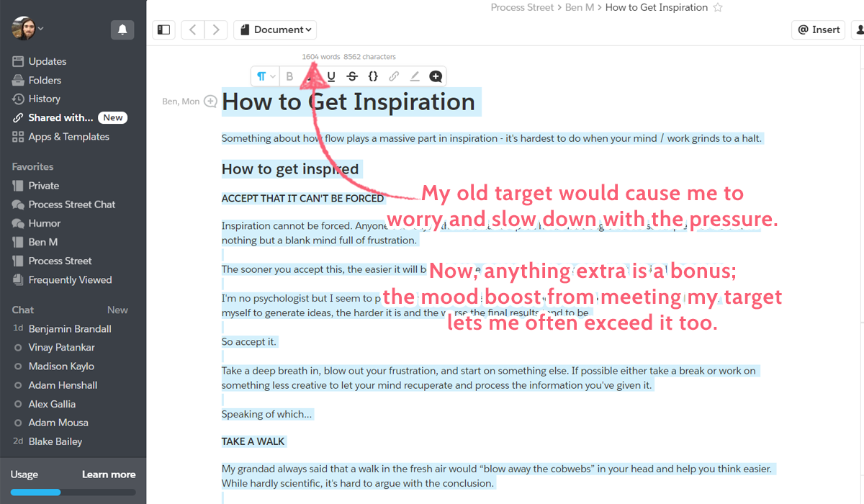Open the Learn more link under Usage
864x504 pixels.
pos(108,474)
